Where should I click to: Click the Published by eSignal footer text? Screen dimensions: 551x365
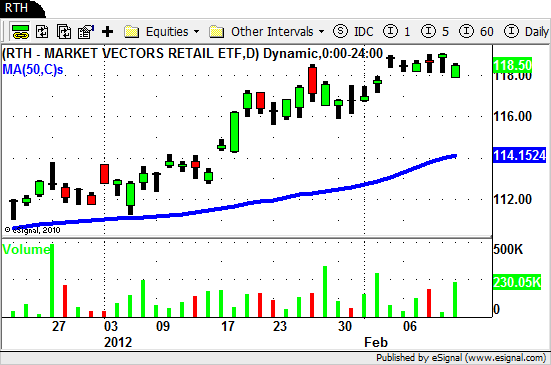coord(461,358)
